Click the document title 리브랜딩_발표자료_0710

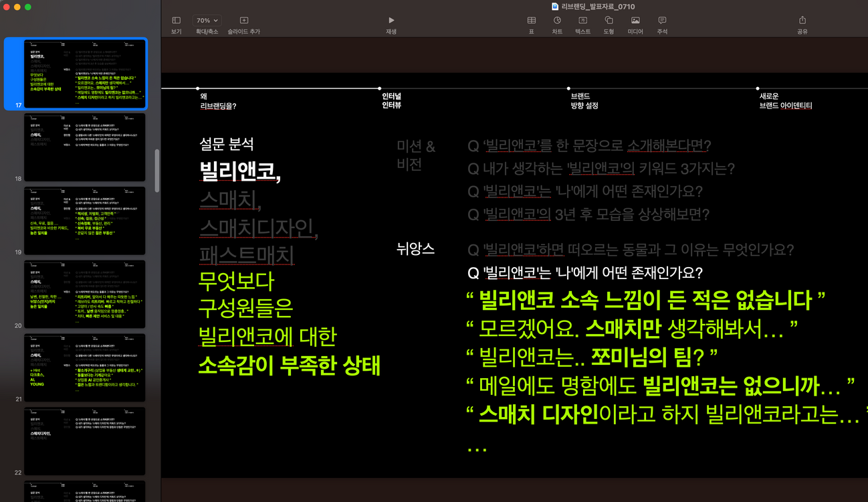[599, 6]
